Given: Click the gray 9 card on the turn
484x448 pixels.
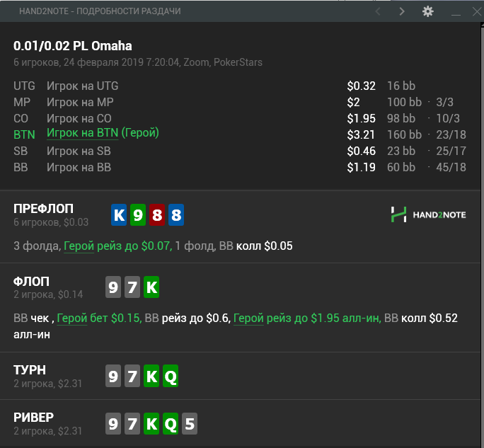Looking at the screenshot, I should pos(113,376).
